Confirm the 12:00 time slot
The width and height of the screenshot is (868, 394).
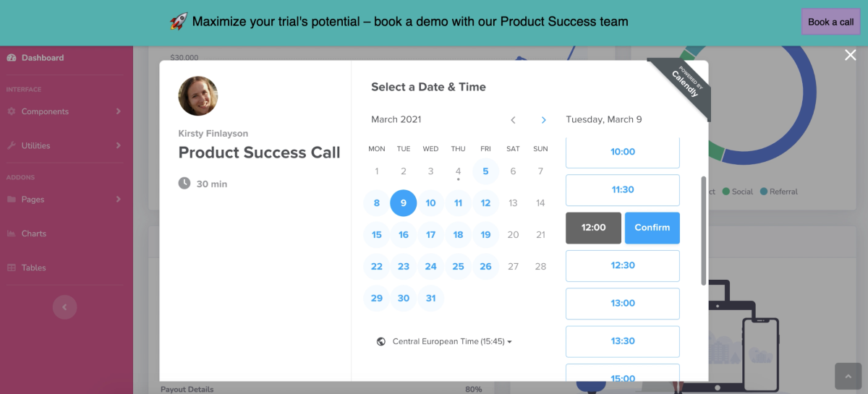pyautogui.click(x=652, y=228)
